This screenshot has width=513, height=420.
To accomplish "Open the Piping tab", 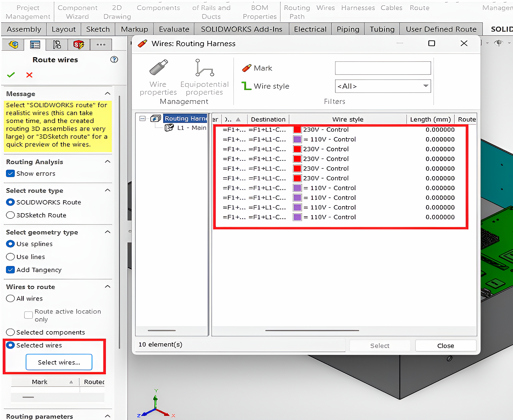I will [348, 29].
